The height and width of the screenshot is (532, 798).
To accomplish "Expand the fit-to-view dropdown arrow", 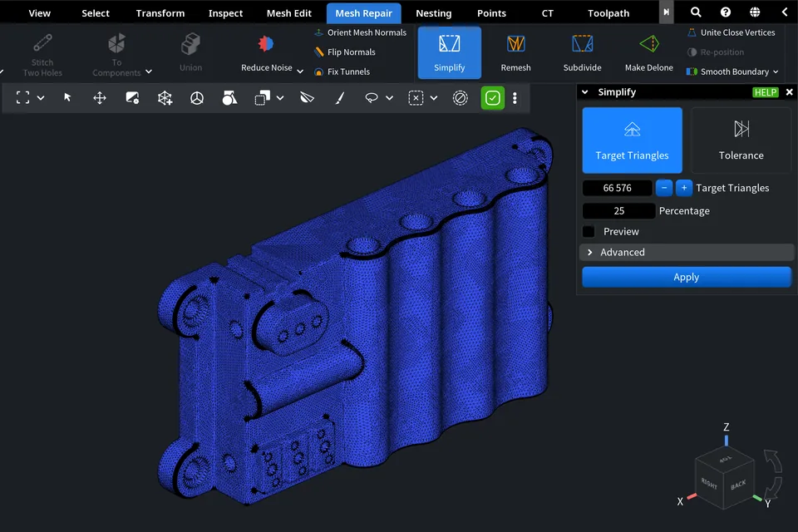I will pyautogui.click(x=41, y=98).
